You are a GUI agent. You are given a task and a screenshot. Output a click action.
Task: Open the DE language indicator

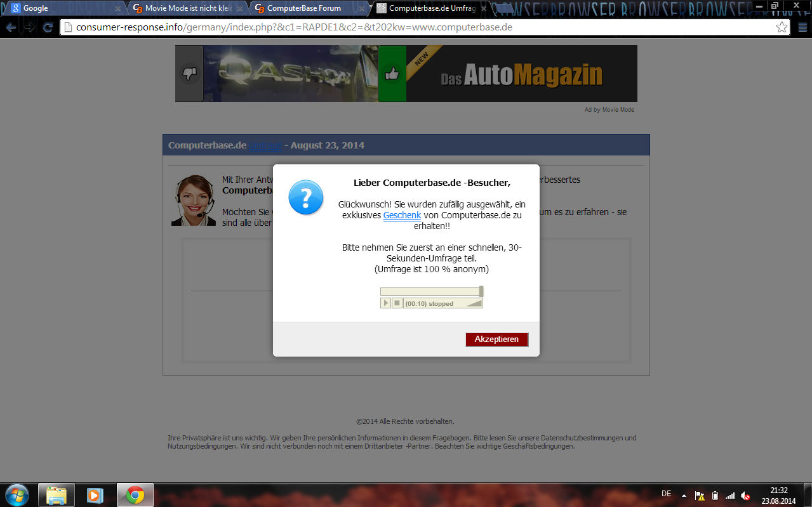[x=666, y=494]
